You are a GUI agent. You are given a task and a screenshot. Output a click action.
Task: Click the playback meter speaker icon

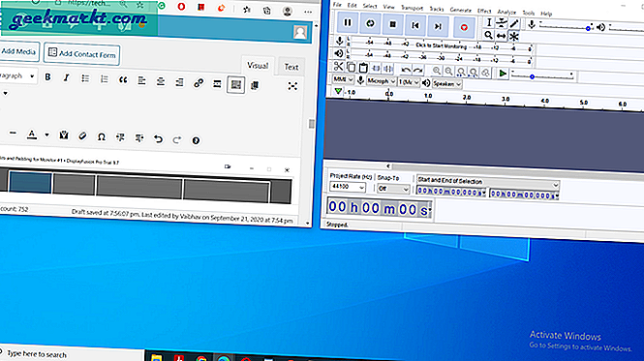(x=339, y=53)
